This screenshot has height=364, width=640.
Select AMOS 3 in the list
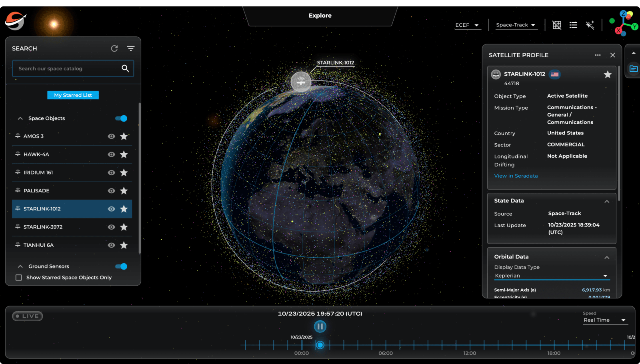tap(34, 136)
